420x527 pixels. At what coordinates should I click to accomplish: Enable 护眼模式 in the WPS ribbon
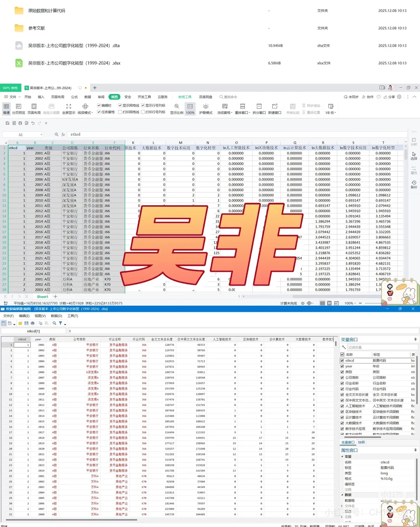tap(206, 108)
